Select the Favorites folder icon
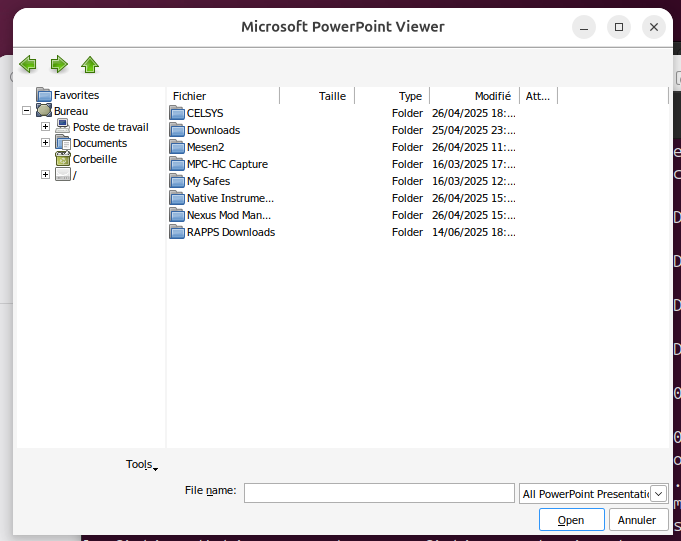This screenshot has height=541, width=681. 44,95
